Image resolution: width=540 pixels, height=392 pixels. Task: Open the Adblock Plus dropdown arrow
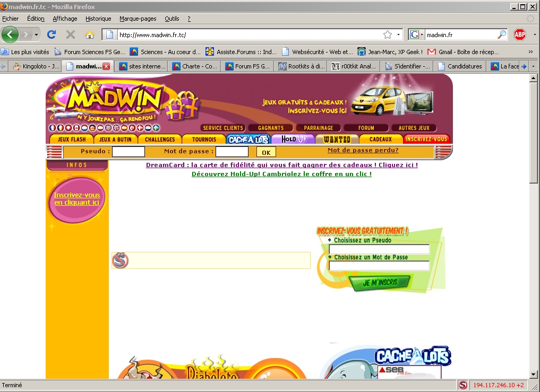(x=535, y=35)
